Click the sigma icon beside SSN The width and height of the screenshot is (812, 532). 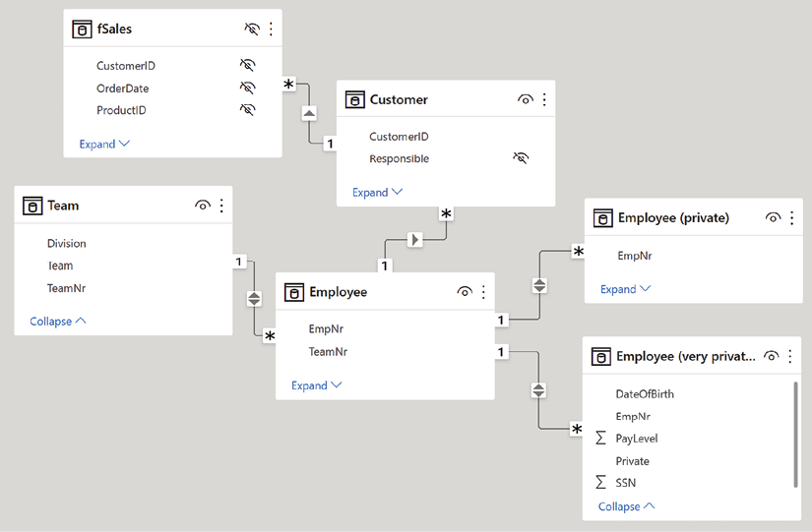point(600,482)
